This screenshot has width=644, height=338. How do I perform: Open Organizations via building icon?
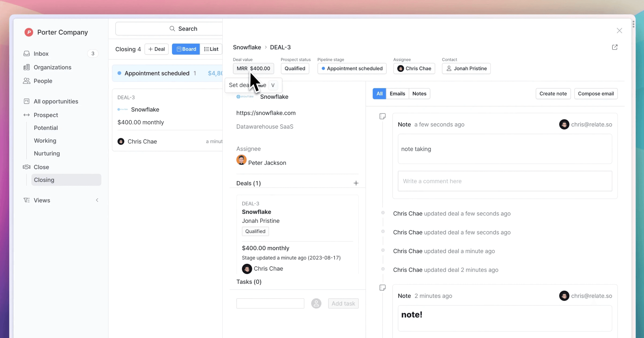coord(27,67)
